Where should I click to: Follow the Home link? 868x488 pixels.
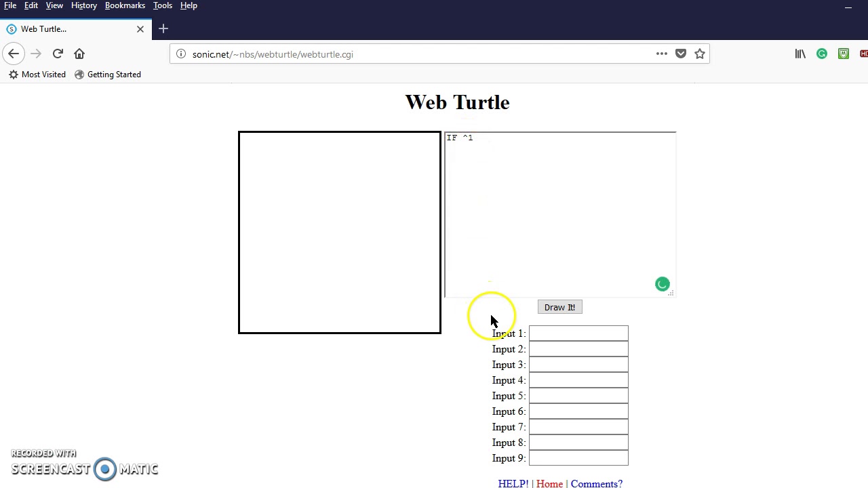549,483
